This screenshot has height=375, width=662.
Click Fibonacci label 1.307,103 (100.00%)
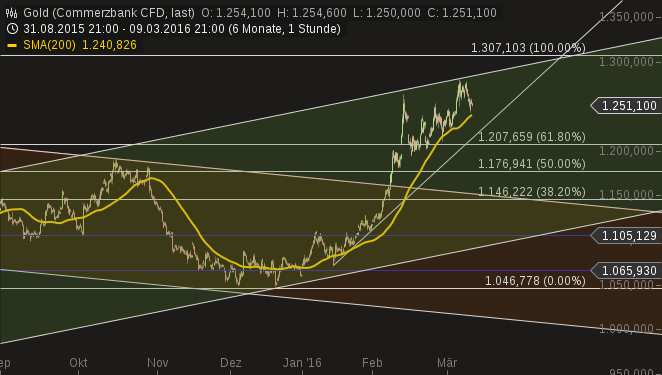528,48
